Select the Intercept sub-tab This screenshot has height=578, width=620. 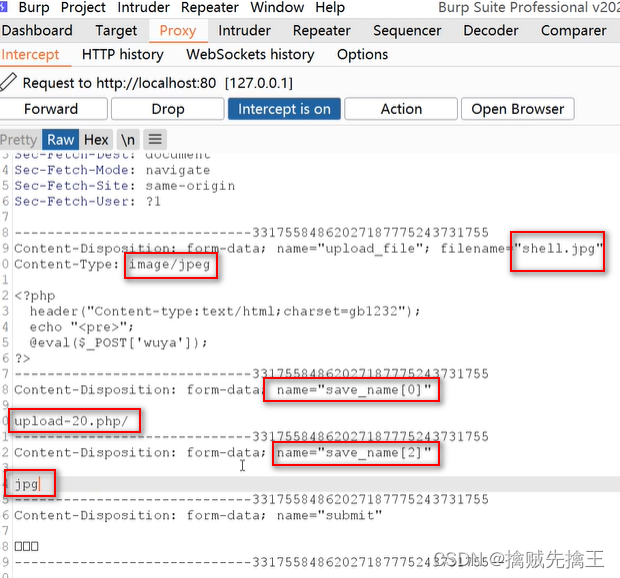[30, 55]
